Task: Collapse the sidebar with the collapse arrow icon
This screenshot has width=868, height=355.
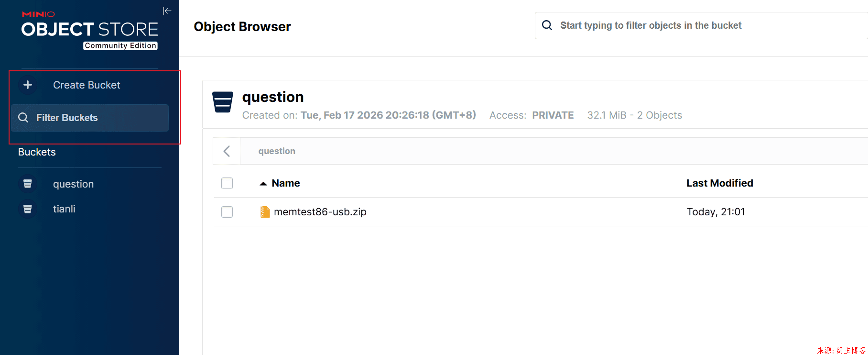Action: pos(167,11)
